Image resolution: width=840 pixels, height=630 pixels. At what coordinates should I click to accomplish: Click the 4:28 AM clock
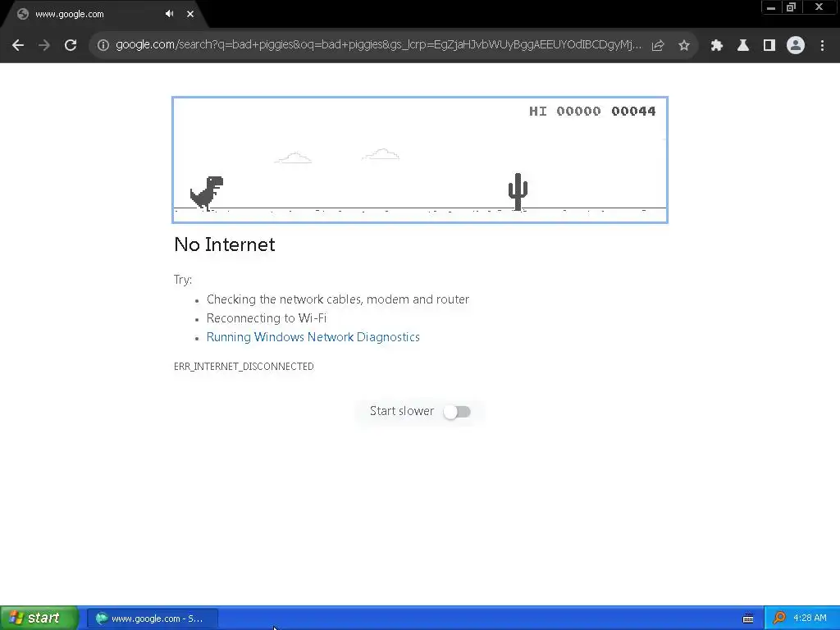[810, 618]
